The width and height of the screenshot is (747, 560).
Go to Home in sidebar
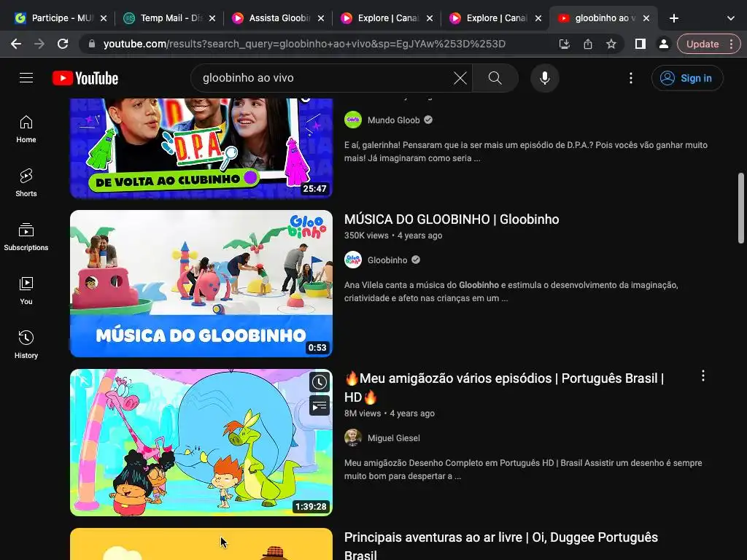tap(26, 129)
